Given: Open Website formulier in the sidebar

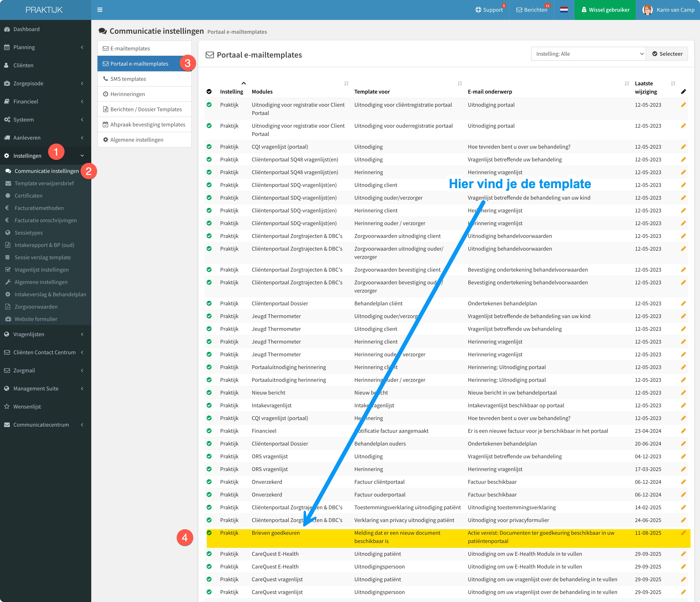Looking at the screenshot, I should coord(36,319).
